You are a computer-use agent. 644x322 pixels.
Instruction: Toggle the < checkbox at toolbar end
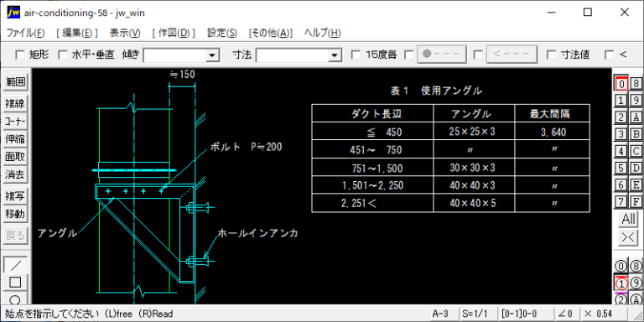click(x=610, y=55)
